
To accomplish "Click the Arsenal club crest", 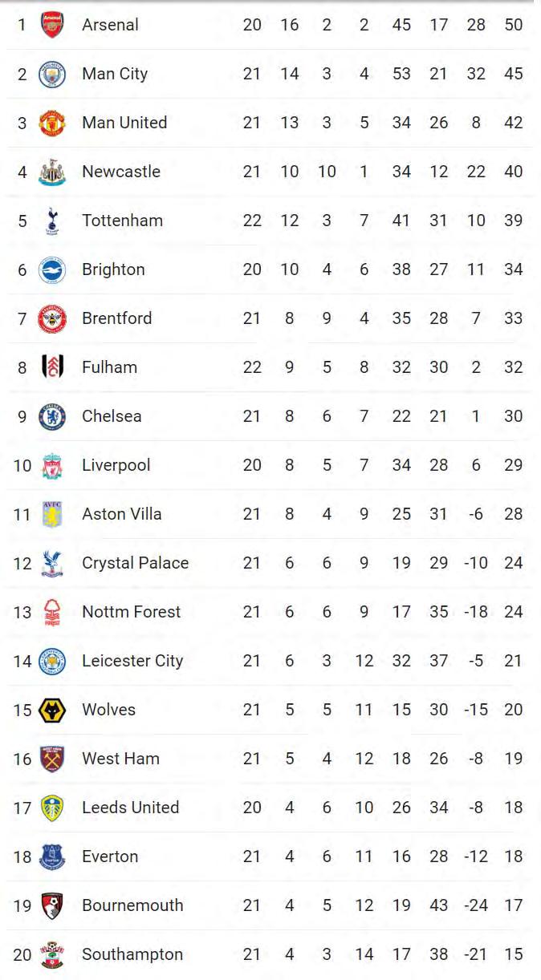I will pos(52,25).
